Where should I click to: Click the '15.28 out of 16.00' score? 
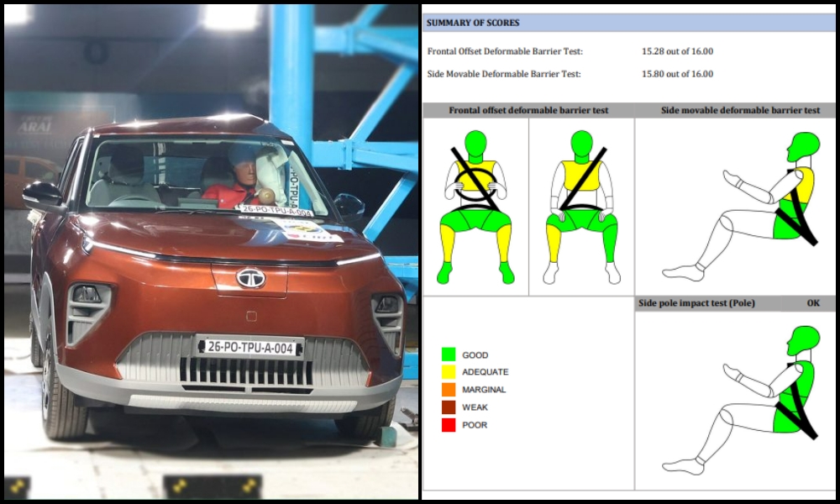tap(677, 51)
